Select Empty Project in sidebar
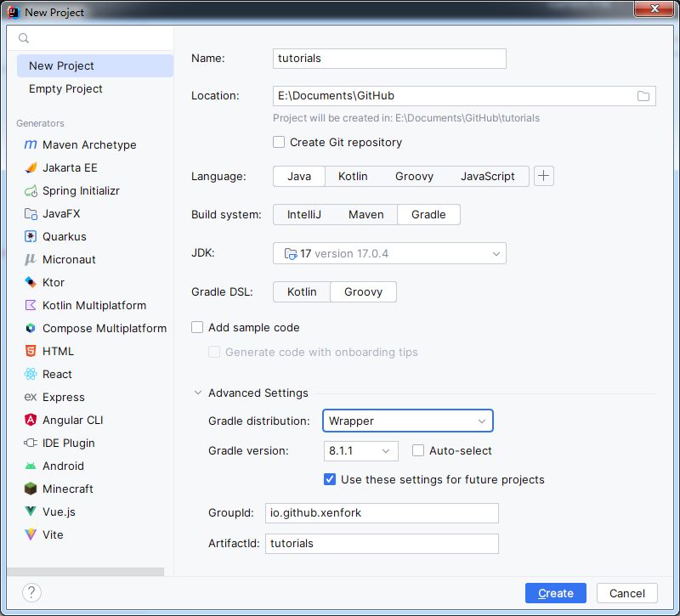Viewport: 680px width, 616px height. point(95,89)
